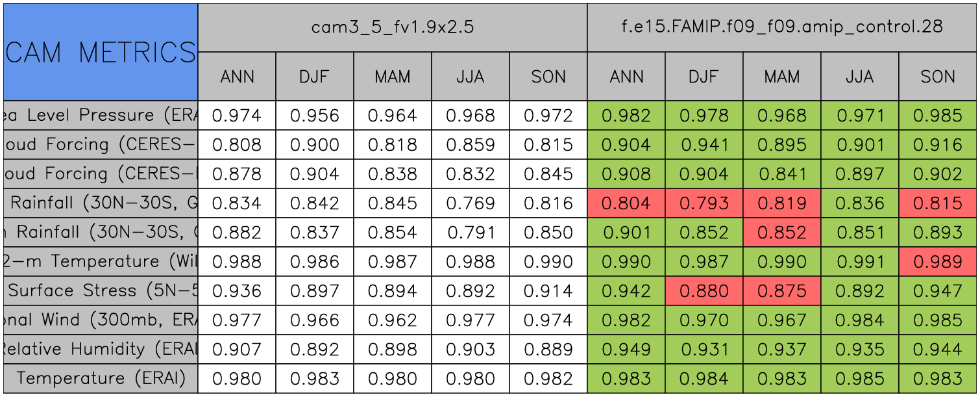Click the white cell with value 0.808
The height and width of the screenshot is (397, 980).
click(237, 145)
